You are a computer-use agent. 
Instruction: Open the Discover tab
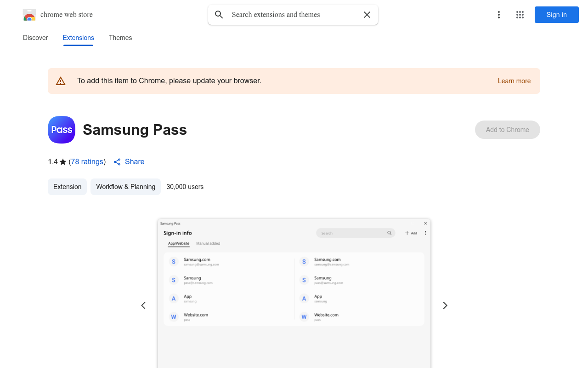point(35,38)
